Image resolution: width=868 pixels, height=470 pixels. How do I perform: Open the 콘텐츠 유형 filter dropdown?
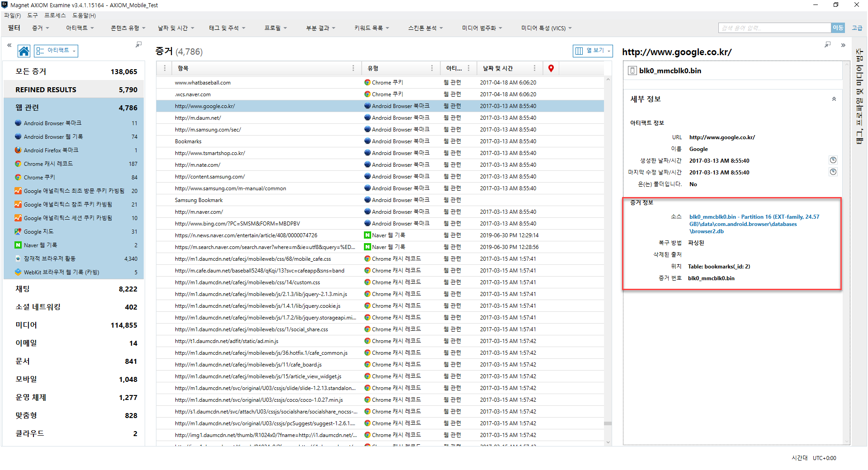tap(128, 28)
